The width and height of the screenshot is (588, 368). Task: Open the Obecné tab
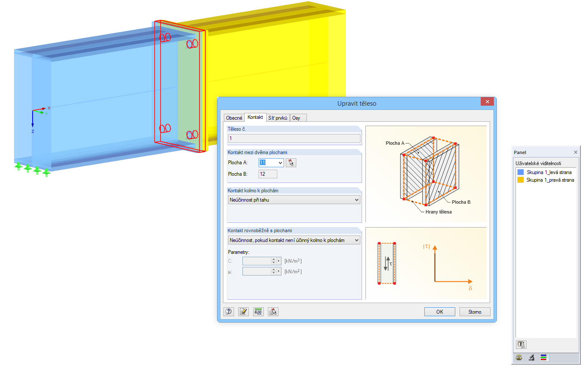[234, 118]
